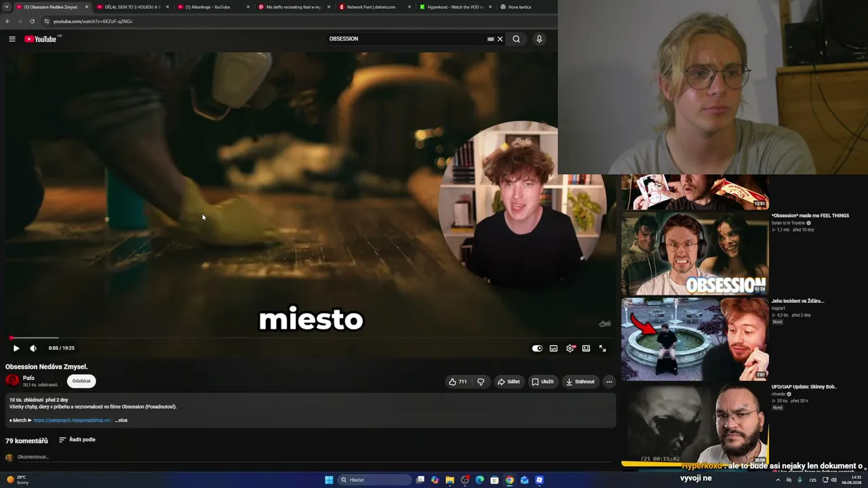Toggle video subtitles

tap(553, 348)
